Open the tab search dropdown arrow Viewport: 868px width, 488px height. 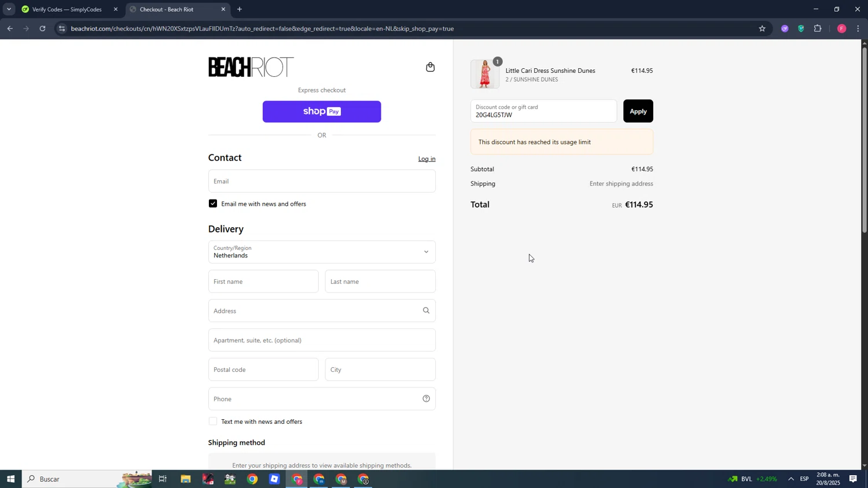(9, 9)
